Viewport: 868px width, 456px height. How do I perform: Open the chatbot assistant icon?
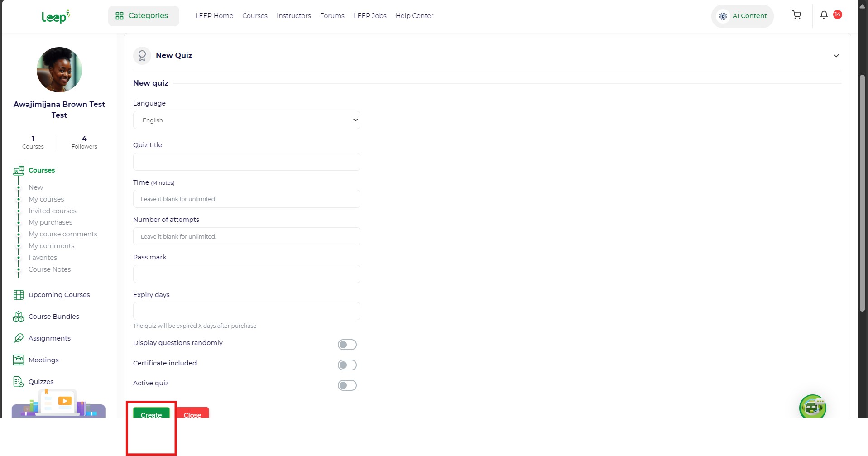point(812,407)
